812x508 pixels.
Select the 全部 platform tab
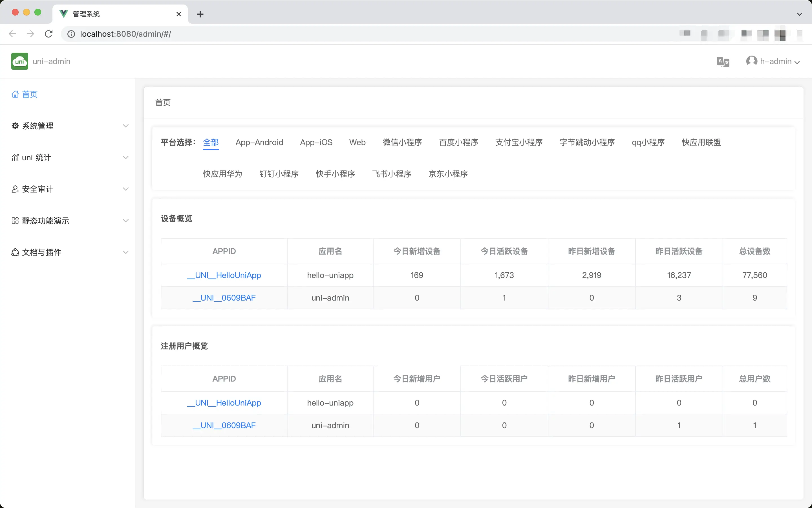coord(211,143)
